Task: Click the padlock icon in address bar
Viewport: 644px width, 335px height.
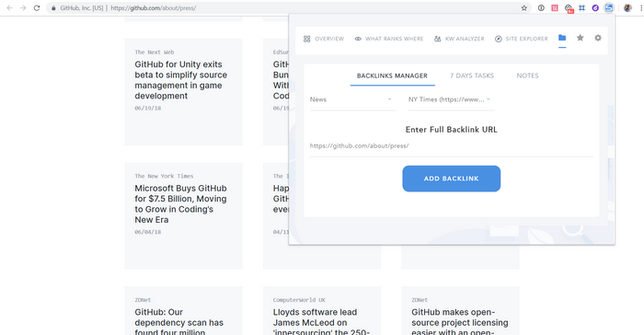Action: pyautogui.click(x=53, y=7)
